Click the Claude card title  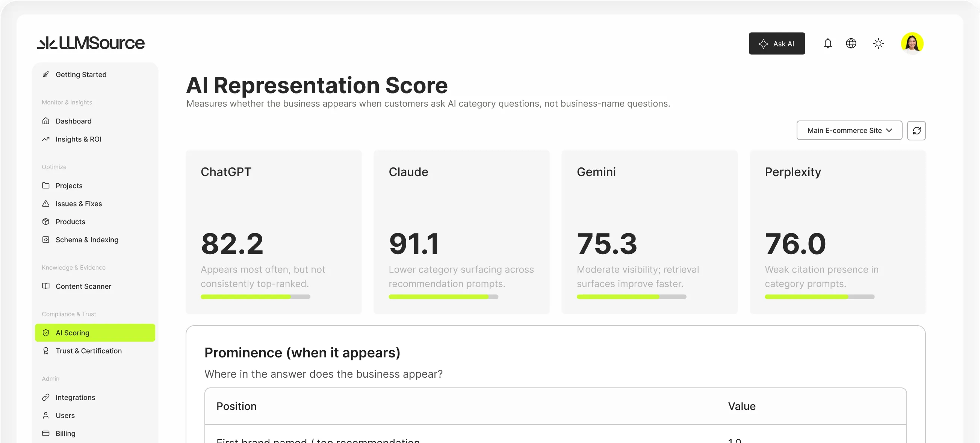point(408,172)
